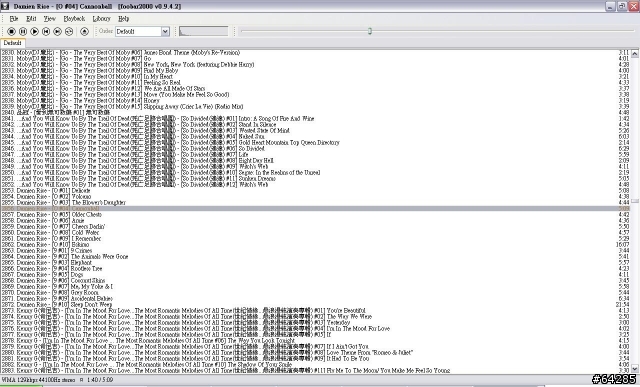Select Damien Rice track Dogs
Screen dimensions: 640x387
(315, 275)
